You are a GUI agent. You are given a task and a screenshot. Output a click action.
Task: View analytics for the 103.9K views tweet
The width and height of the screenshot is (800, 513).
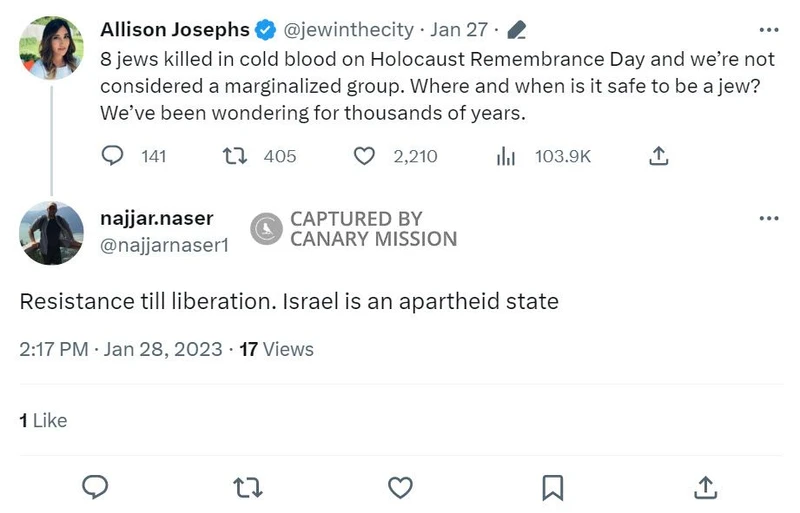point(506,156)
